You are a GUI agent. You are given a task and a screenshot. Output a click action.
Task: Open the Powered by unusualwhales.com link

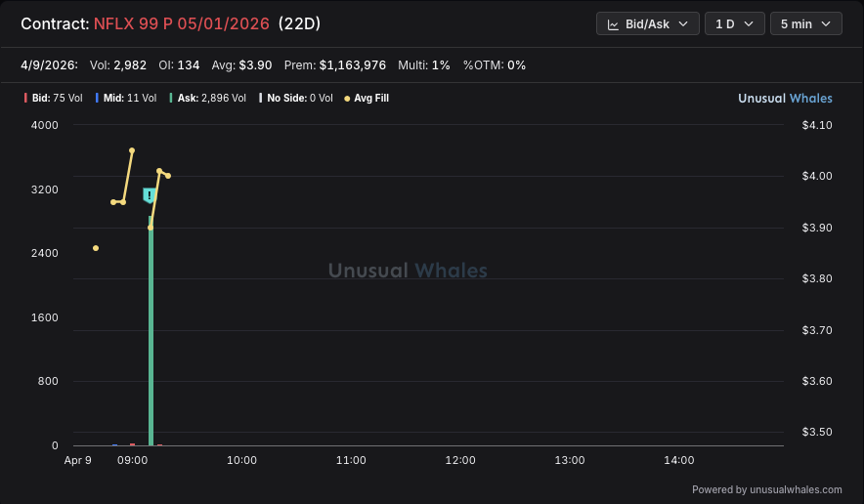[x=766, y=489]
